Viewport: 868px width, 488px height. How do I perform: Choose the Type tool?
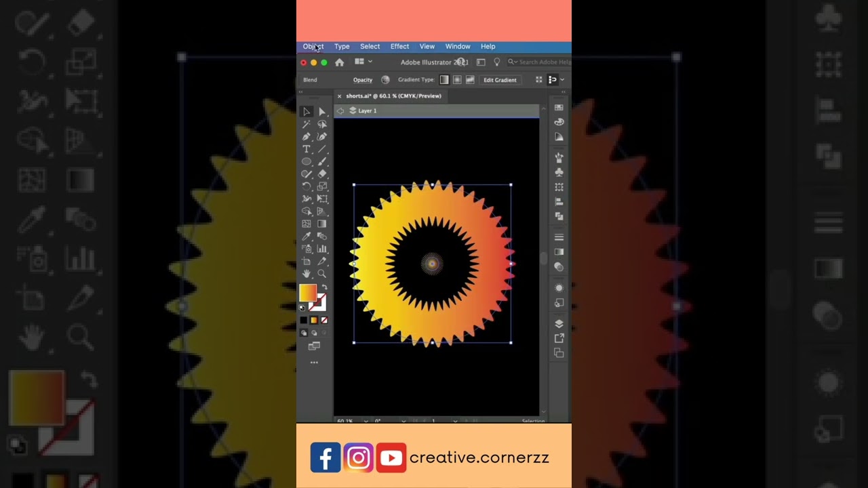pos(307,149)
